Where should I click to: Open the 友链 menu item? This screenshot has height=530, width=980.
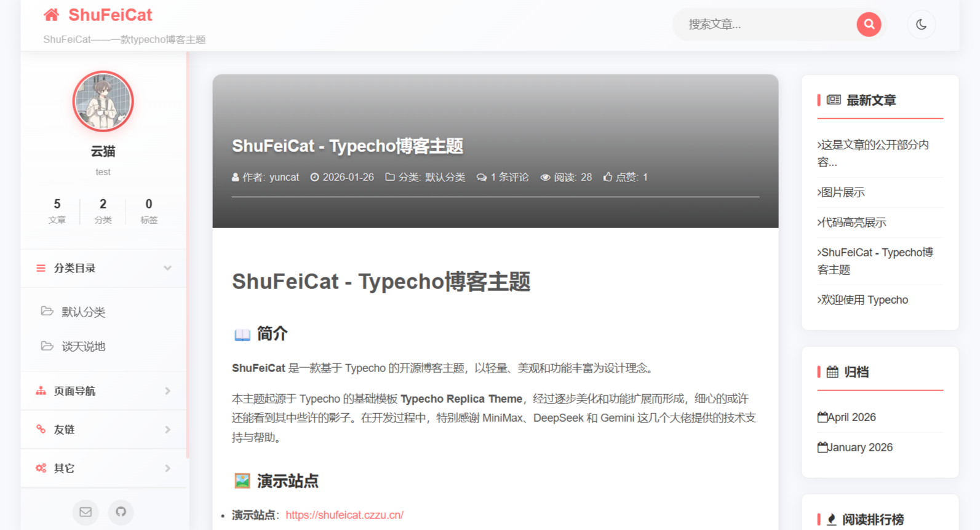click(x=103, y=430)
